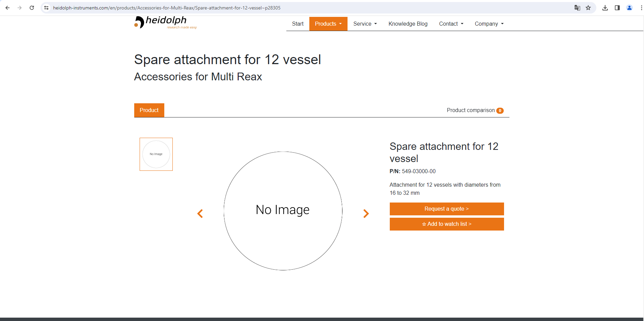Bookmark this page with the star icon
Screen dimensions: 644x321
coord(588,8)
